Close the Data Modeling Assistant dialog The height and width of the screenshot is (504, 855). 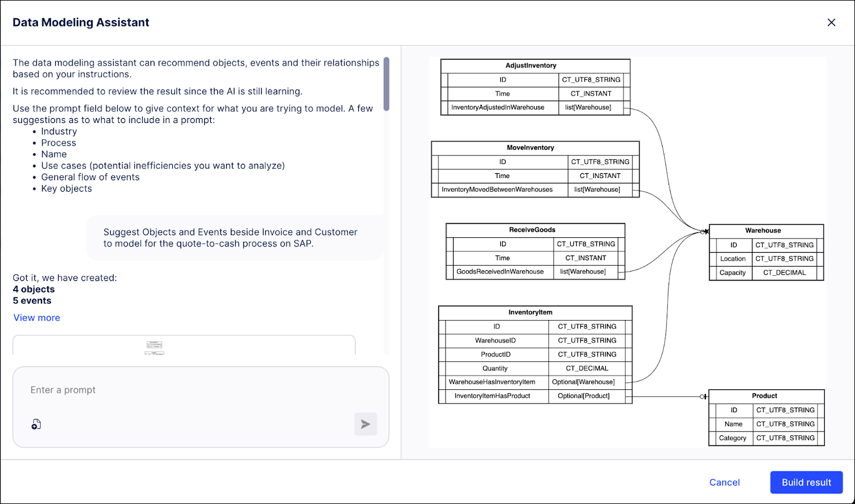pyautogui.click(x=831, y=22)
